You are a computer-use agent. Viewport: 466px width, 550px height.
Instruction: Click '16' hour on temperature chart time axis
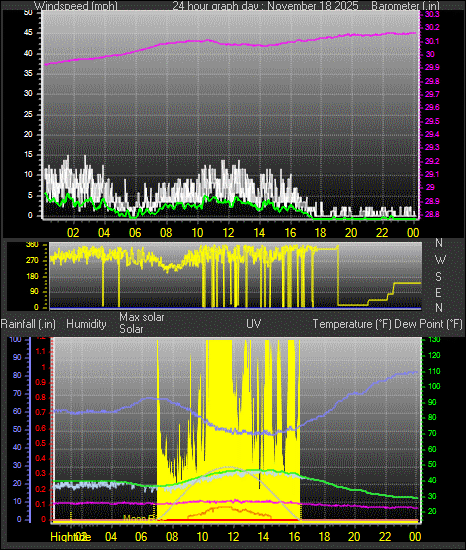tap(294, 537)
